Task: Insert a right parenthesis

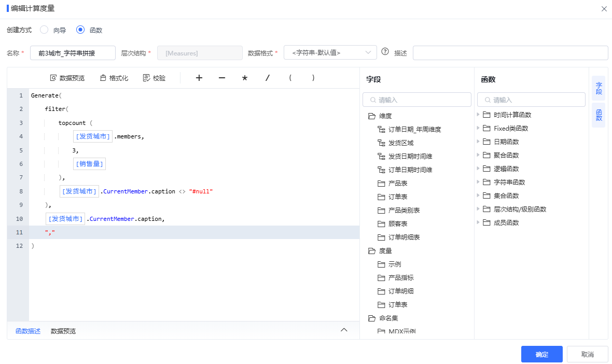Action: coord(313,78)
